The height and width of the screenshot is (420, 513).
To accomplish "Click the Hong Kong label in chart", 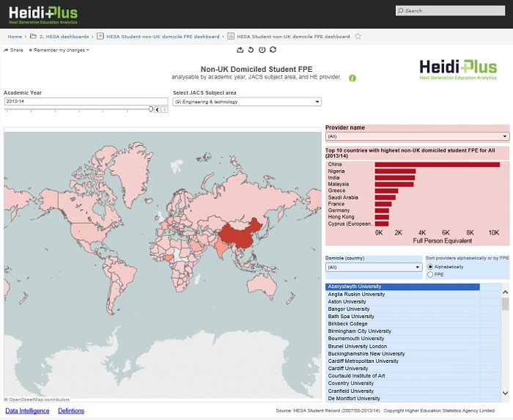I will pos(342,217).
